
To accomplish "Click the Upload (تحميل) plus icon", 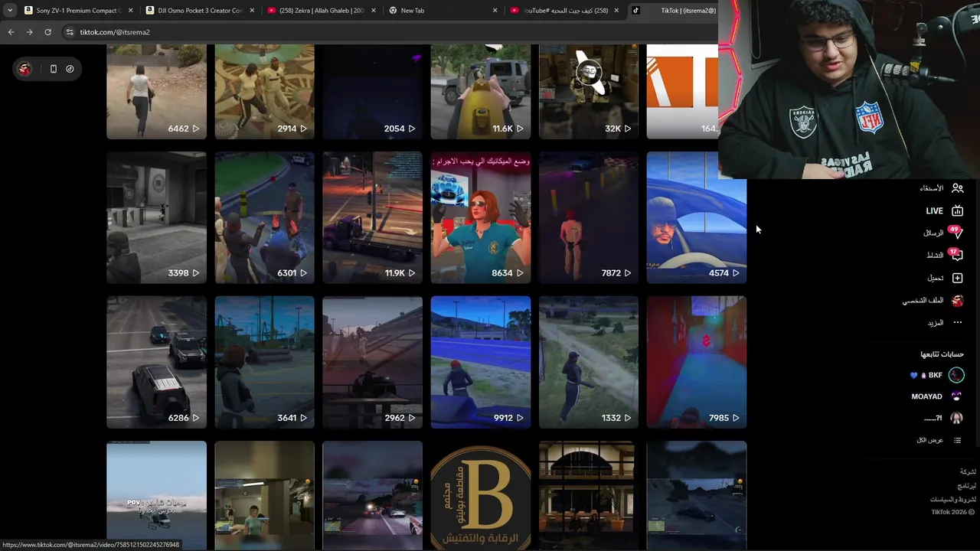I will [x=957, y=278].
